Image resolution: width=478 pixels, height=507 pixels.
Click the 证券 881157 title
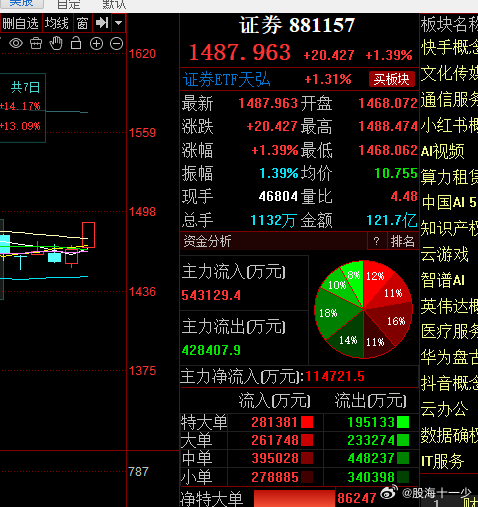click(x=297, y=25)
